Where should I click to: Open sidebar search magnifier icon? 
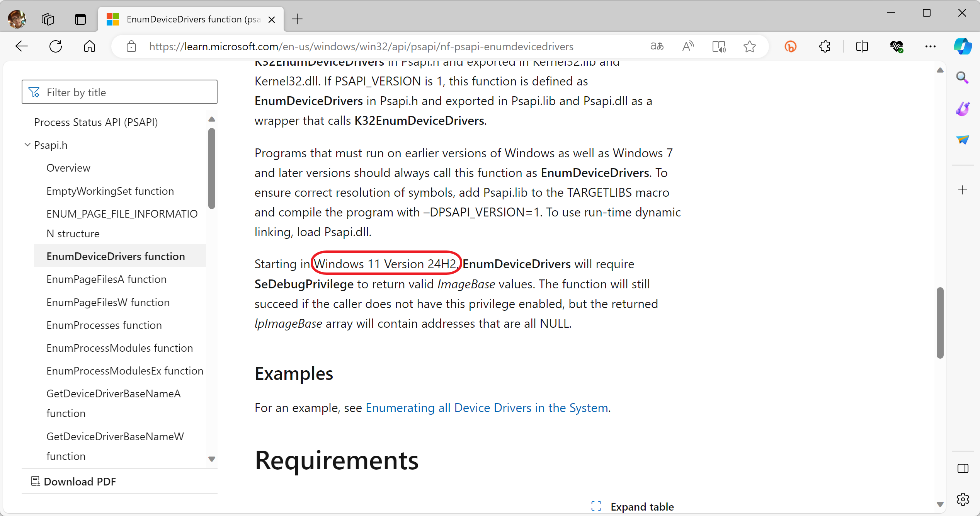(962, 78)
